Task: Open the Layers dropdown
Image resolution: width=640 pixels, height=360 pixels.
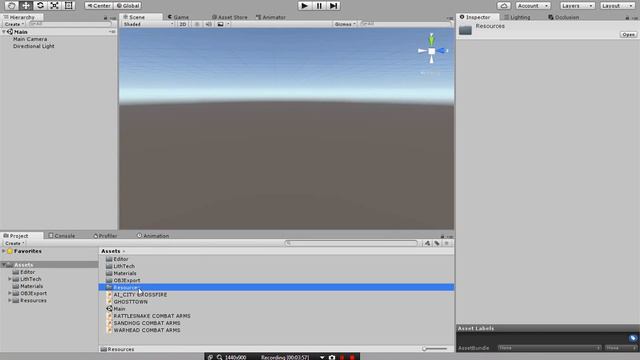Action: coord(577,6)
